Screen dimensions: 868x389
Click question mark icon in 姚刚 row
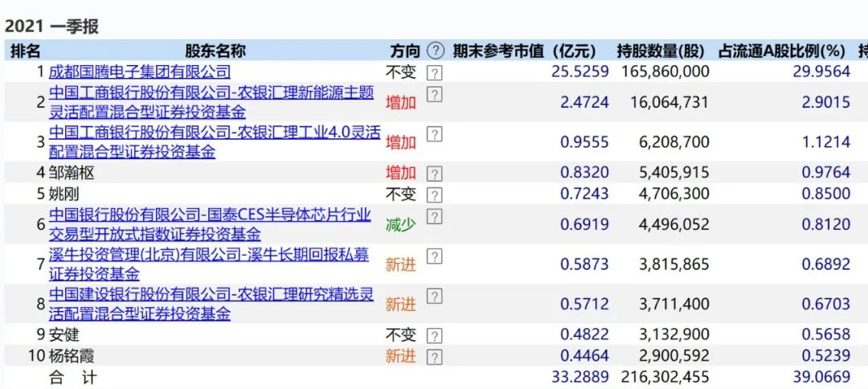click(x=435, y=195)
